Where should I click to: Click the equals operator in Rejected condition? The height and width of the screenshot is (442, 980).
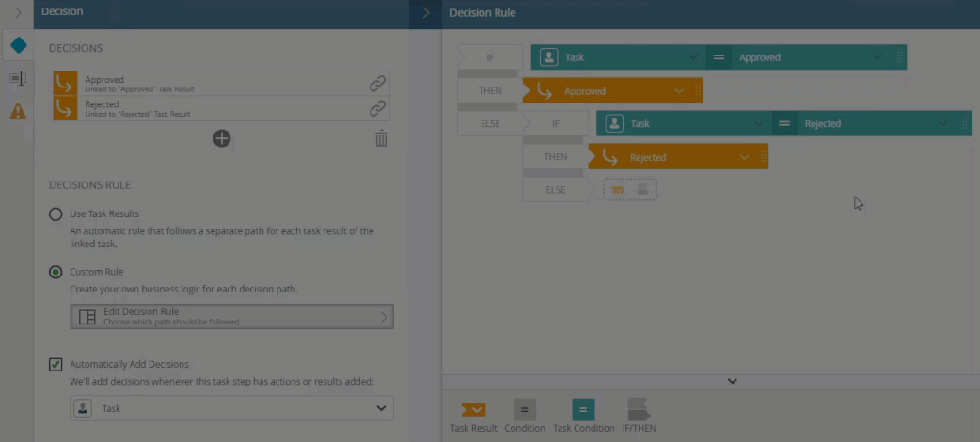point(784,124)
